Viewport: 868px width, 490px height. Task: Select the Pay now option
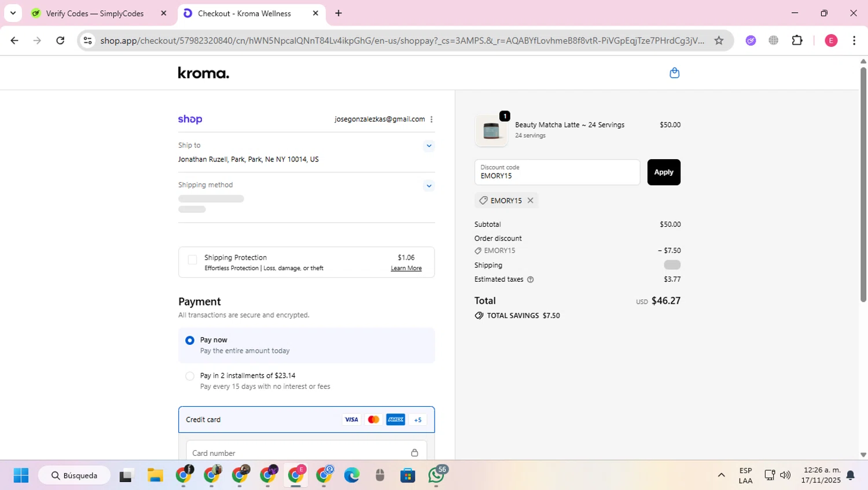tap(190, 340)
